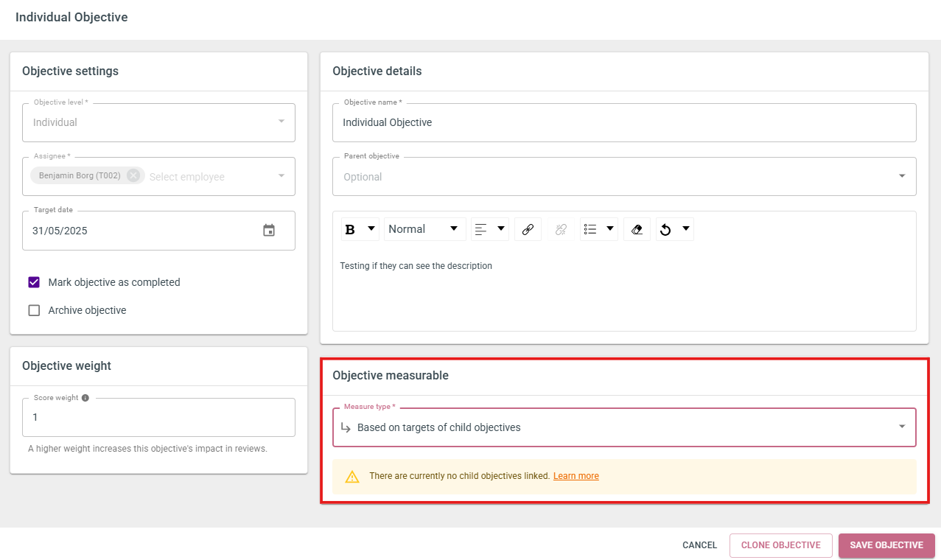Click the Cancel button

(699, 545)
